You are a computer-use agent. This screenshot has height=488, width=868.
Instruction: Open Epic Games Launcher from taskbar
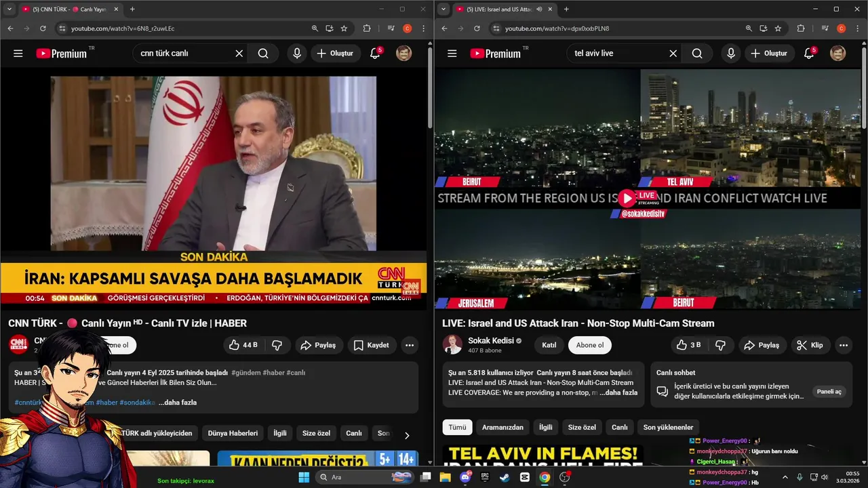coord(485,477)
